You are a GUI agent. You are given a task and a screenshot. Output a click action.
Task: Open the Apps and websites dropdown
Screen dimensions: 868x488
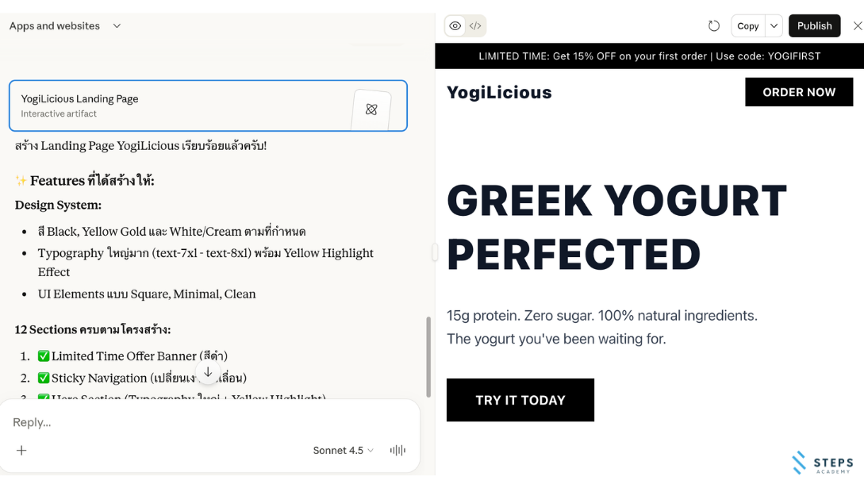(65, 26)
